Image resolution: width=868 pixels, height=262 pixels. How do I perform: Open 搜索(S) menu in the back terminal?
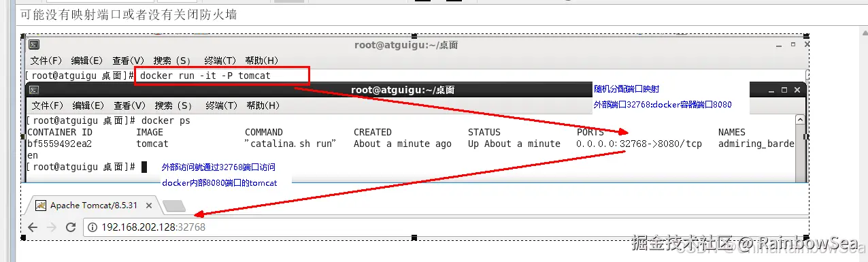[172, 61]
